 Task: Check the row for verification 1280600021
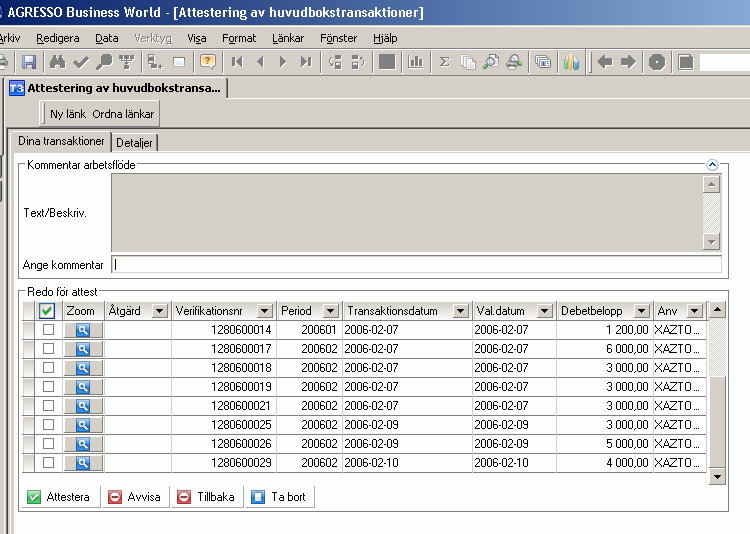[x=48, y=405]
